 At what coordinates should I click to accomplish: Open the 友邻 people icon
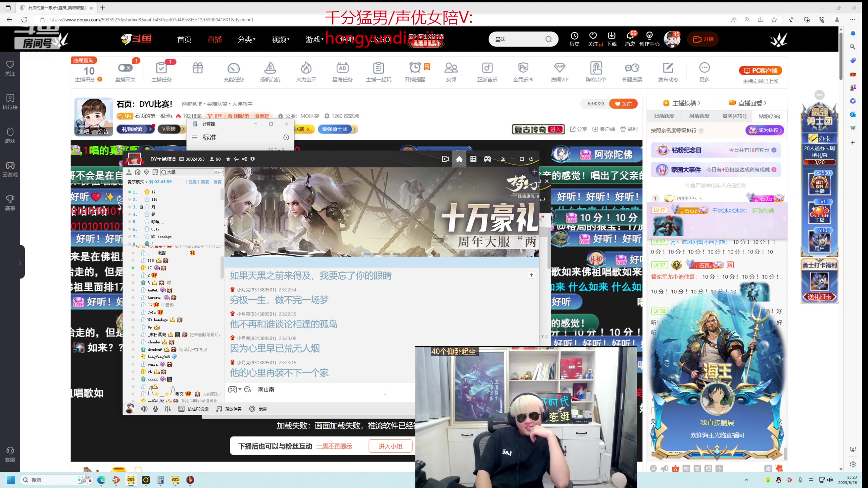point(451,68)
